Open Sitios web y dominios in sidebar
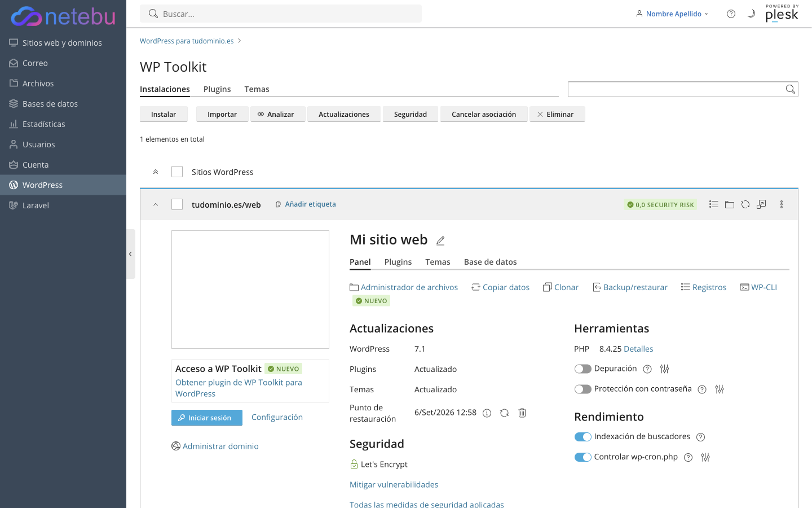The height and width of the screenshot is (508, 812). click(63, 43)
